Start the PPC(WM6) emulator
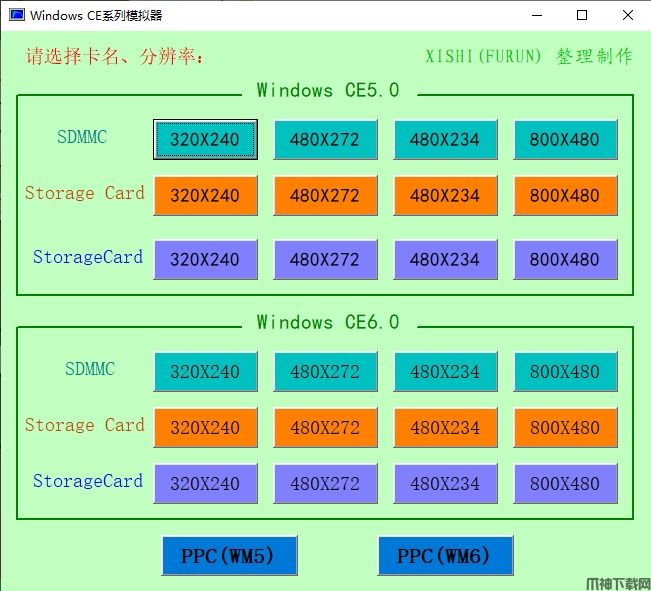651x591 pixels. pos(445,556)
